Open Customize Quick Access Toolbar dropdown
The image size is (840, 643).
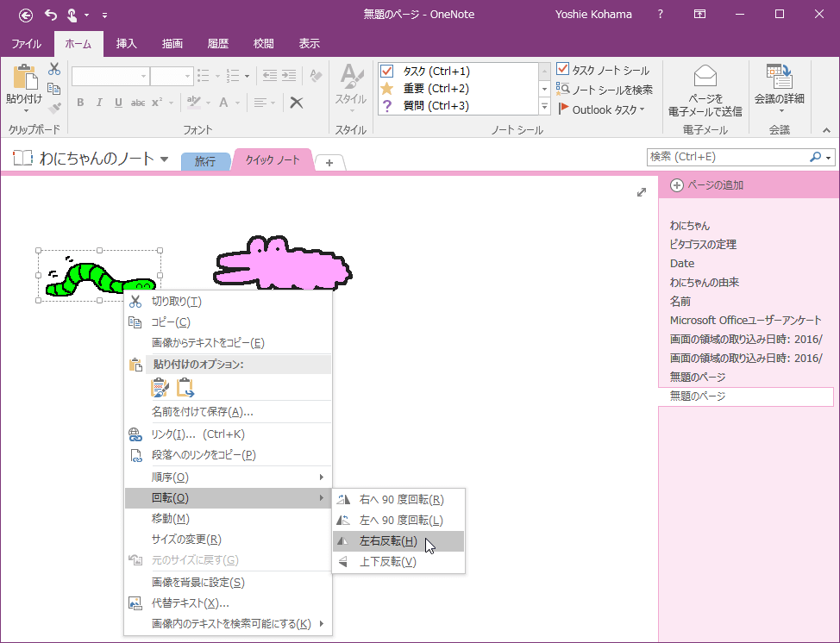pos(104,16)
